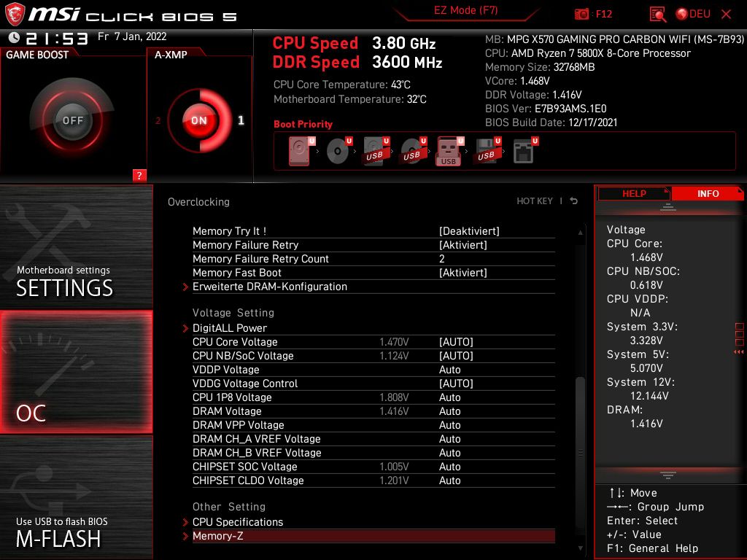747x560 pixels.
Task: Open VDDG Voltage Control AUTO dropdown
Action: point(456,384)
